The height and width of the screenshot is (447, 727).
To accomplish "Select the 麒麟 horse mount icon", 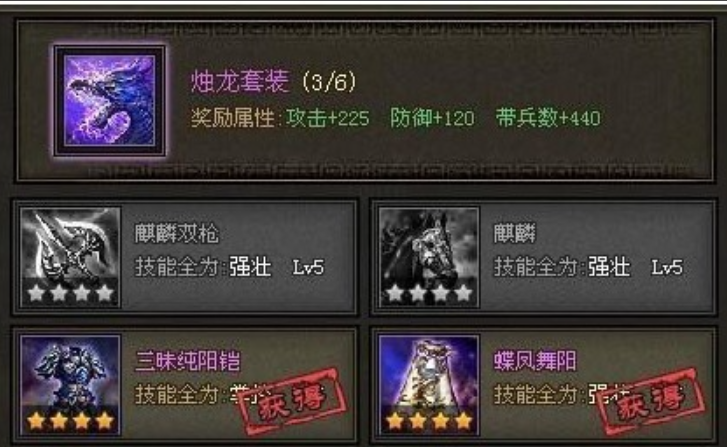I will (429, 257).
